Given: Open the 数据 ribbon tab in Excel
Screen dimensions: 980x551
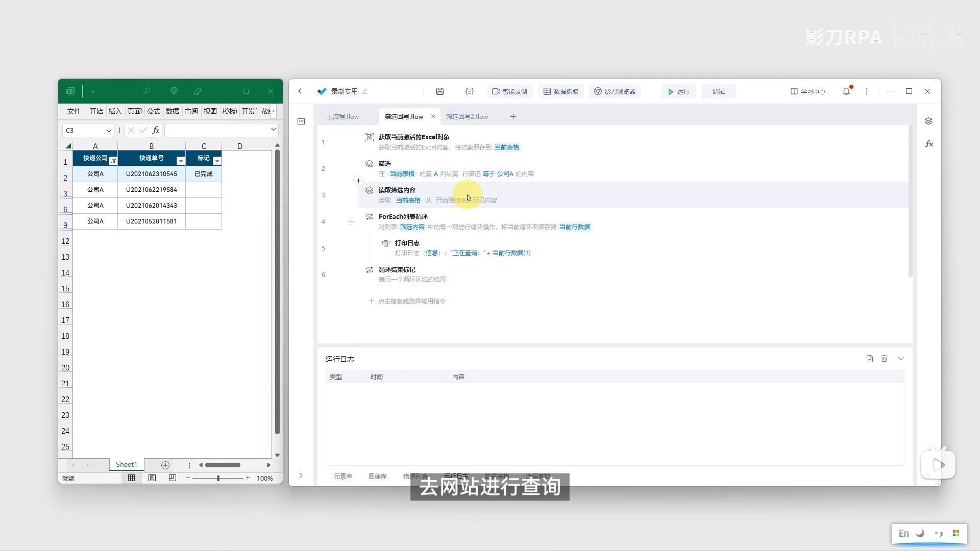Looking at the screenshot, I should 173,111.
